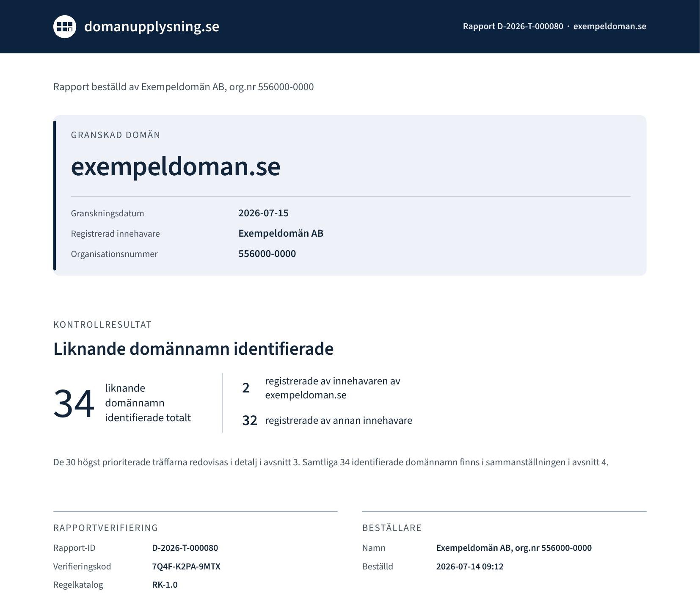Click the KONTROLLRESULTAT section label

coord(102,325)
